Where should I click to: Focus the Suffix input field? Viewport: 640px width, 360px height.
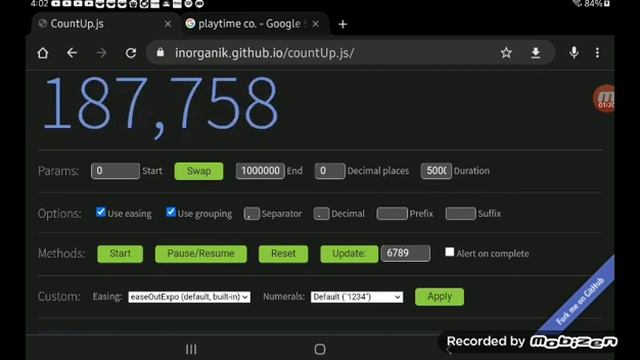coord(460,213)
